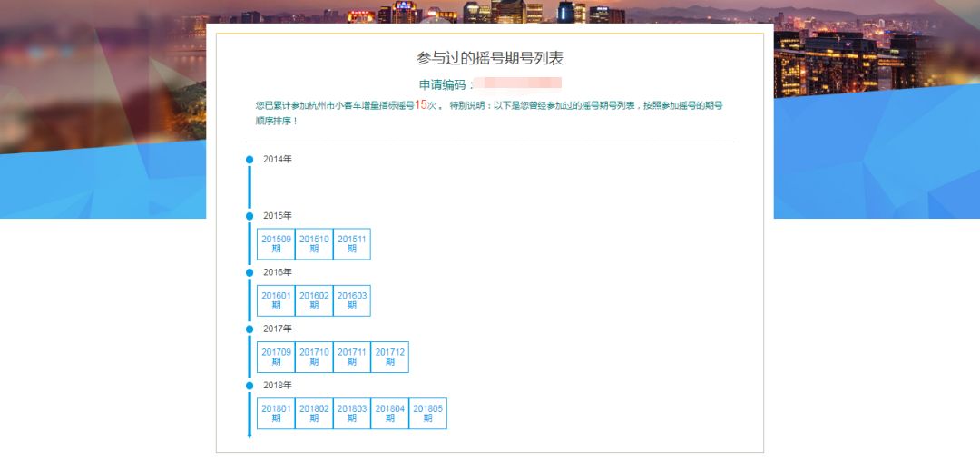View the 201711期 period entry
The width and height of the screenshot is (980, 461).
[x=352, y=358]
